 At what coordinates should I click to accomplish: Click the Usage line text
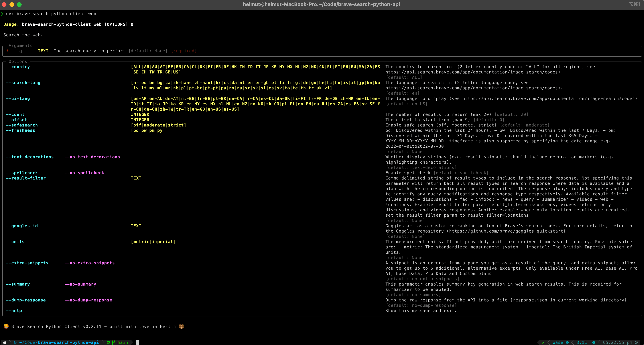(68, 24)
